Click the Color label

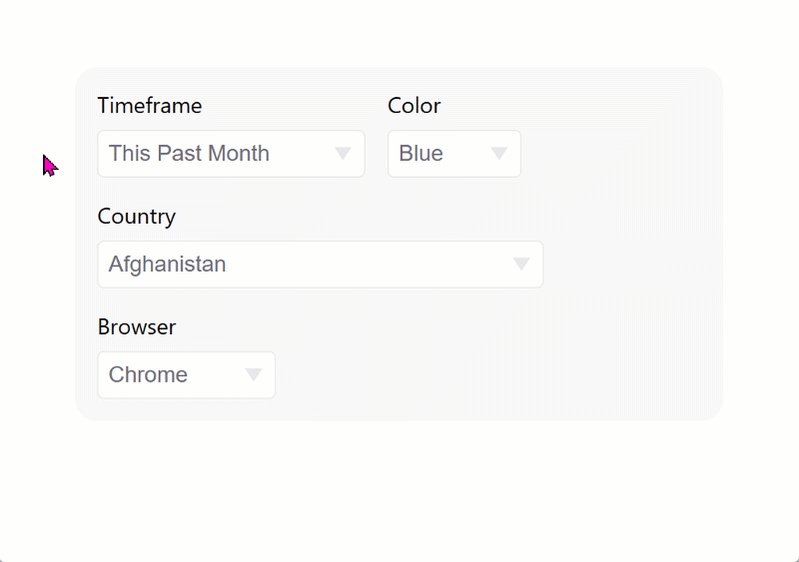[414, 105]
